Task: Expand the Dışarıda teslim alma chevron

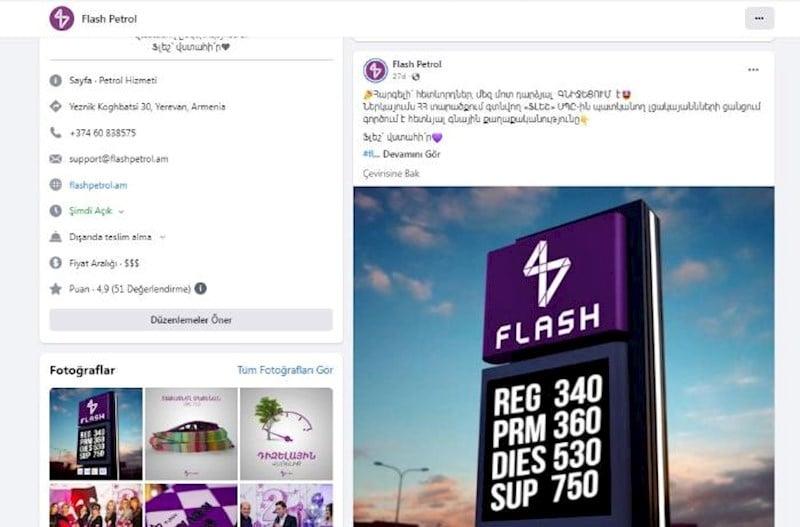Action: coord(162,237)
